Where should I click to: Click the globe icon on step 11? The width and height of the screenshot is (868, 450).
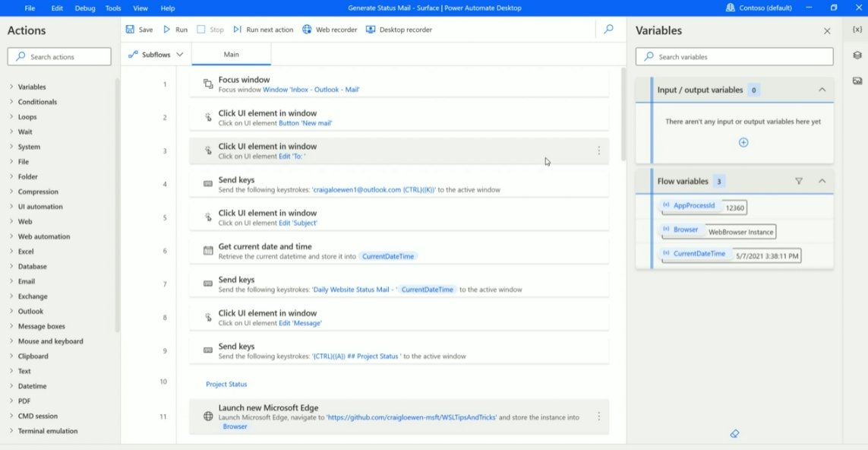click(208, 417)
